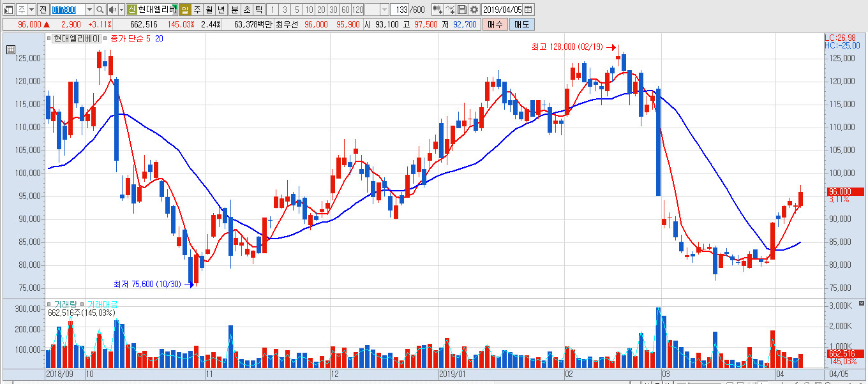Image resolution: width=868 pixels, height=384 pixels.
Task: Click the stock code field 017800
Action: point(67,10)
